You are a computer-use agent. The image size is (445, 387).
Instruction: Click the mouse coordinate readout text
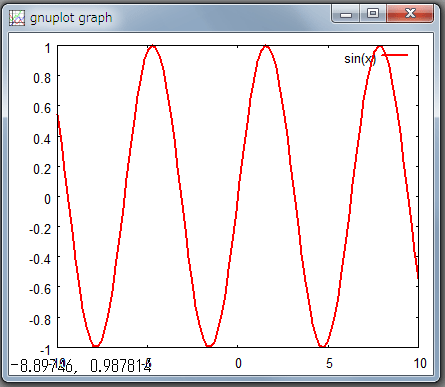pos(81,366)
